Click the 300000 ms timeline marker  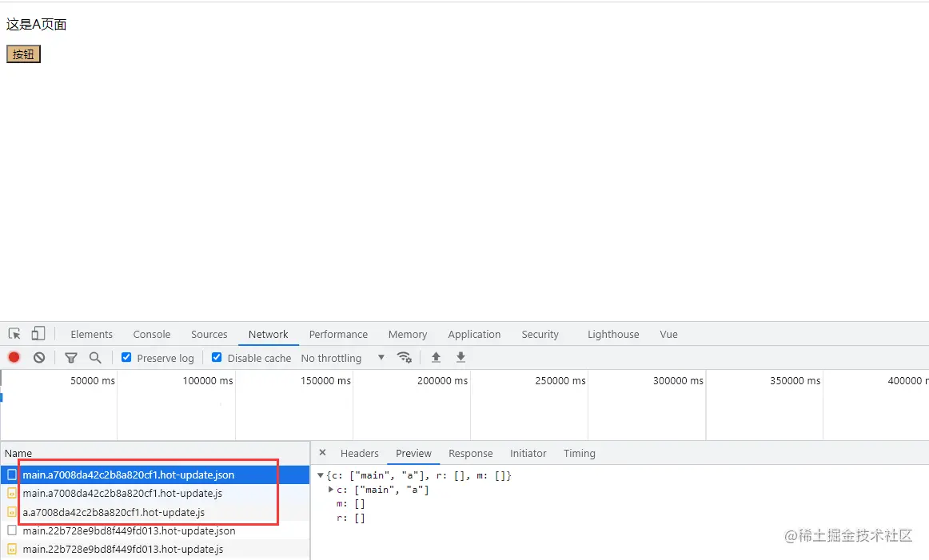click(x=679, y=380)
